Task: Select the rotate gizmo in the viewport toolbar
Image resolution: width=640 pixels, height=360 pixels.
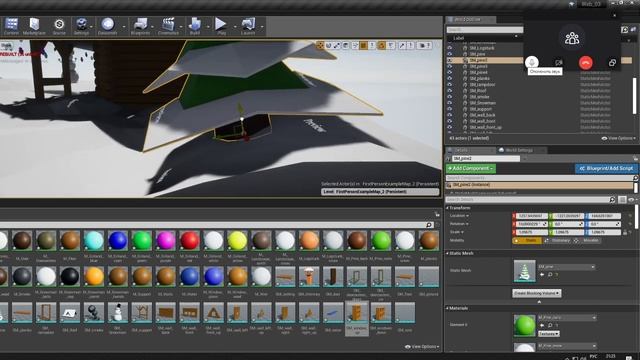Action: point(329,46)
